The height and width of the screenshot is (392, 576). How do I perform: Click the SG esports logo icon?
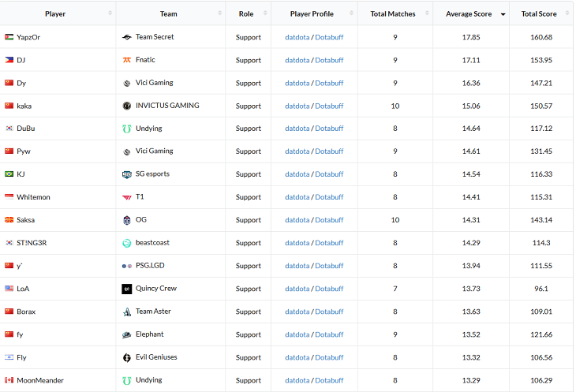coord(127,175)
